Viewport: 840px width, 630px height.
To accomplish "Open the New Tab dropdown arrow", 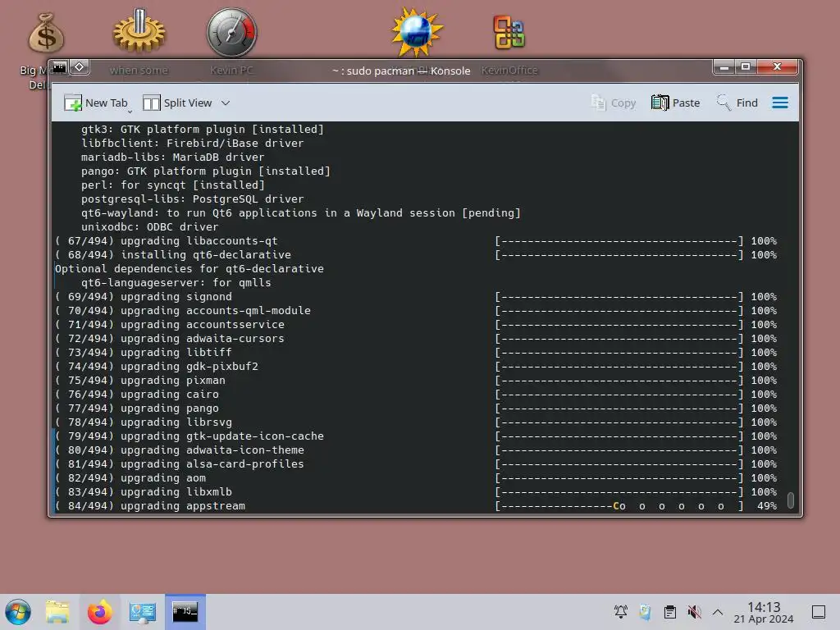I will coord(130,111).
